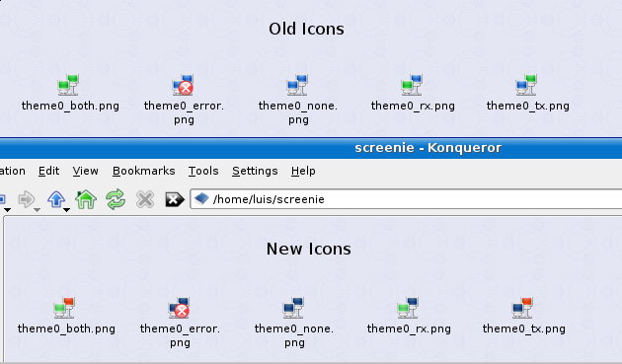Open the Edit menu

48,171
